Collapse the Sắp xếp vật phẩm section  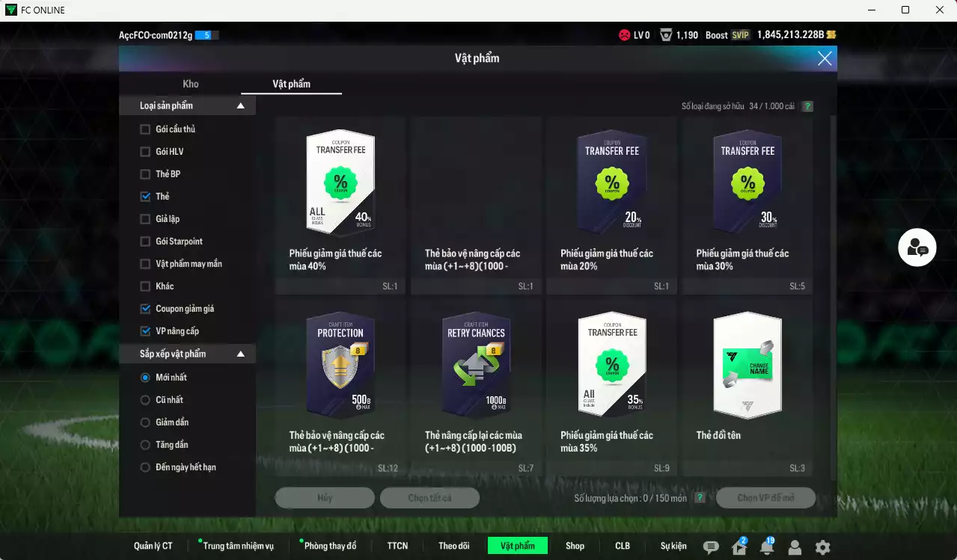[240, 354]
